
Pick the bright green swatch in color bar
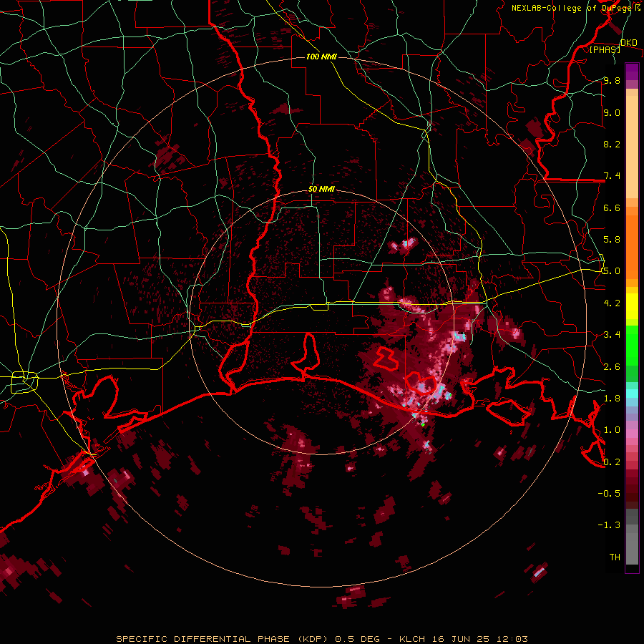[632, 345]
